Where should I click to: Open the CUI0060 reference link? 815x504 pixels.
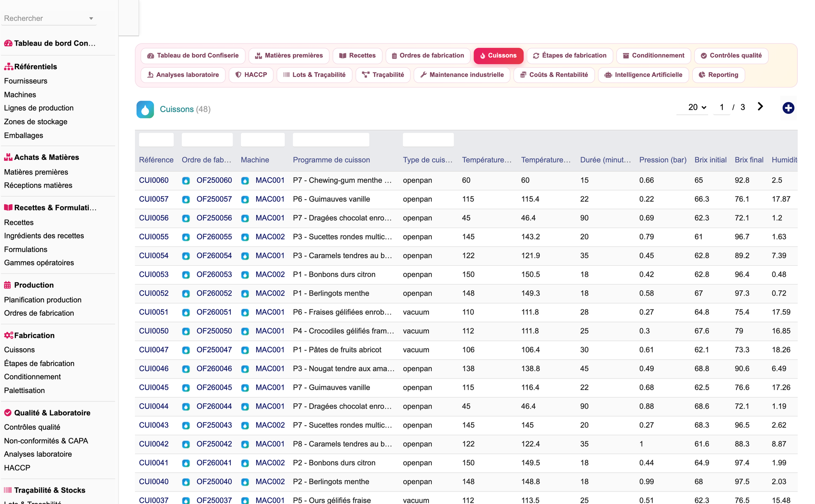click(x=154, y=180)
